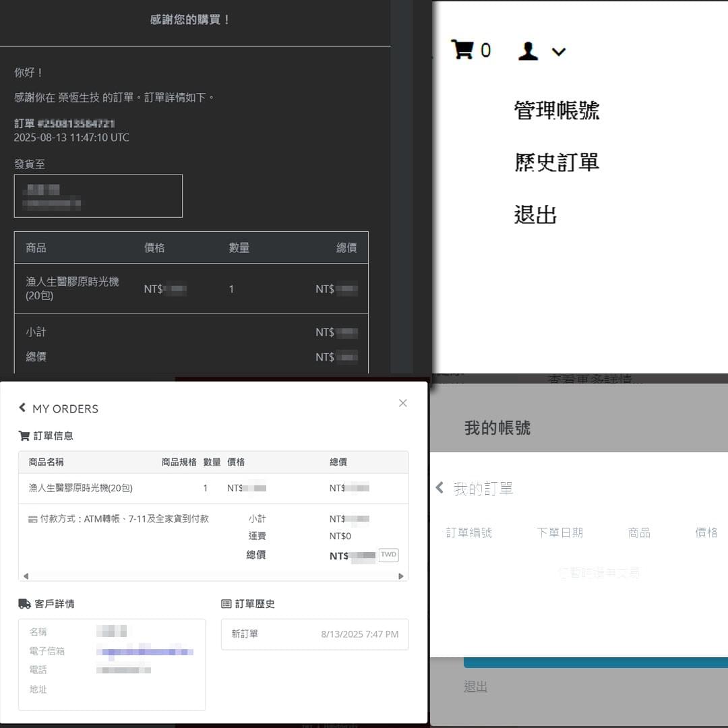The width and height of the screenshot is (728, 728).
Task: Select 管理帳號 from the account menu
Action: (556, 111)
